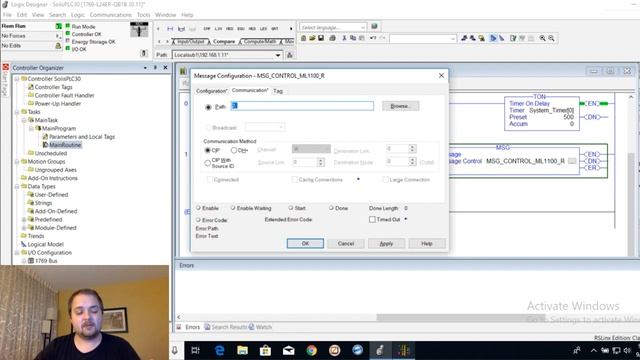This screenshot has height=360, width=640.
Task: Click the New file toolbar icon
Action: 303,38
